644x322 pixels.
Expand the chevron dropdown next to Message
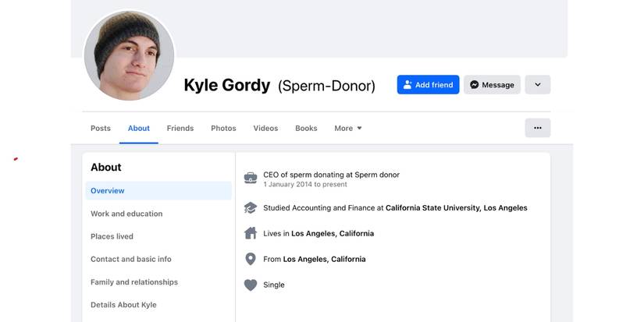click(537, 85)
